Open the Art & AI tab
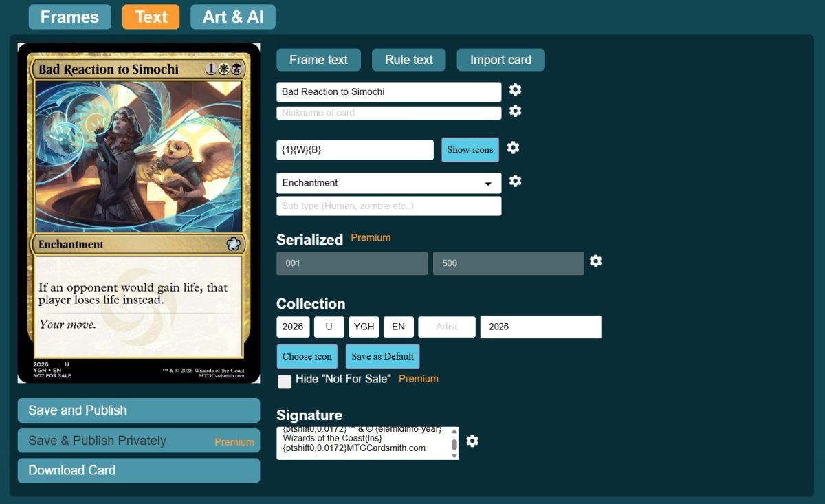Image resolution: width=825 pixels, height=504 pixels. pyautogui.click(x=233, y=17)
